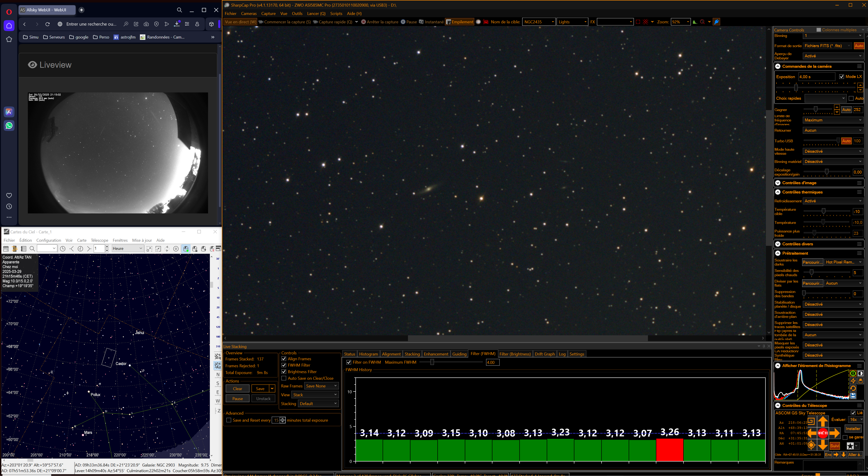Open the Stacking Default dropdown
The width and height of the screenshot is (868, 476).
pos(318,404)
